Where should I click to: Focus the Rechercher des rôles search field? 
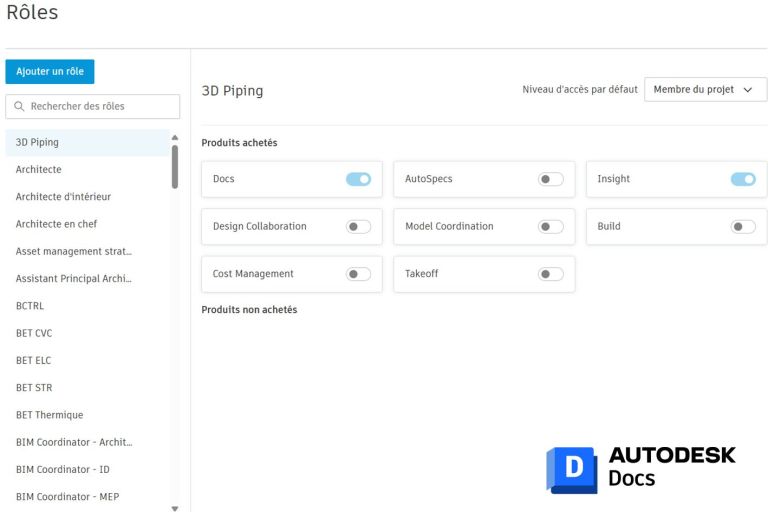click(x=93, y=106)
